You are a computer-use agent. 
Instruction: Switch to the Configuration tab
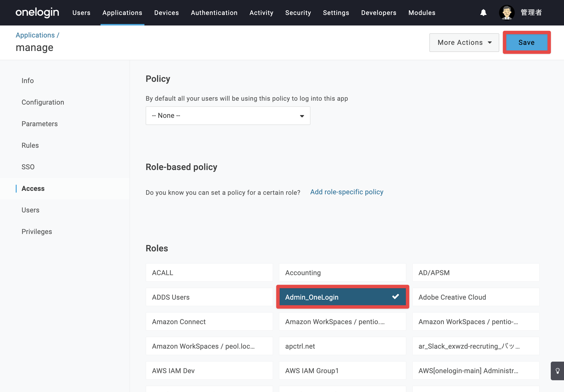(43, 102)
